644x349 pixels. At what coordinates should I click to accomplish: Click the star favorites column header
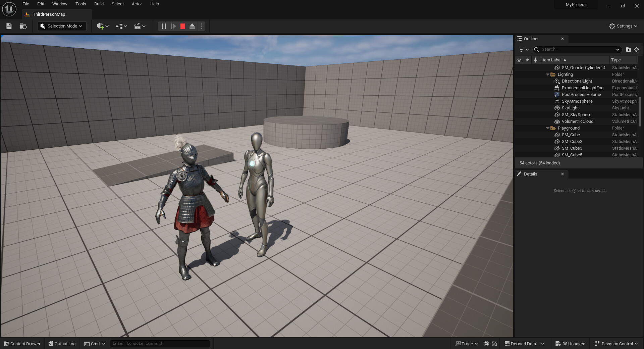tap(527, 60)
